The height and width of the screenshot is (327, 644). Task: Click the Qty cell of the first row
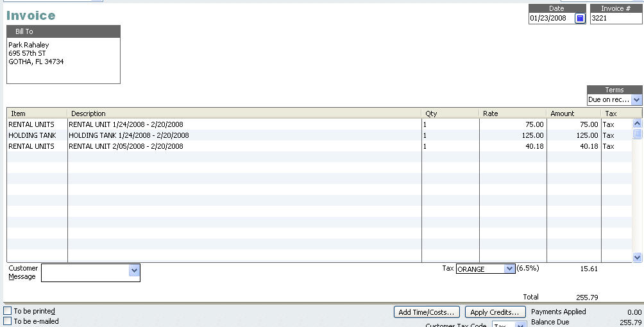450,124
